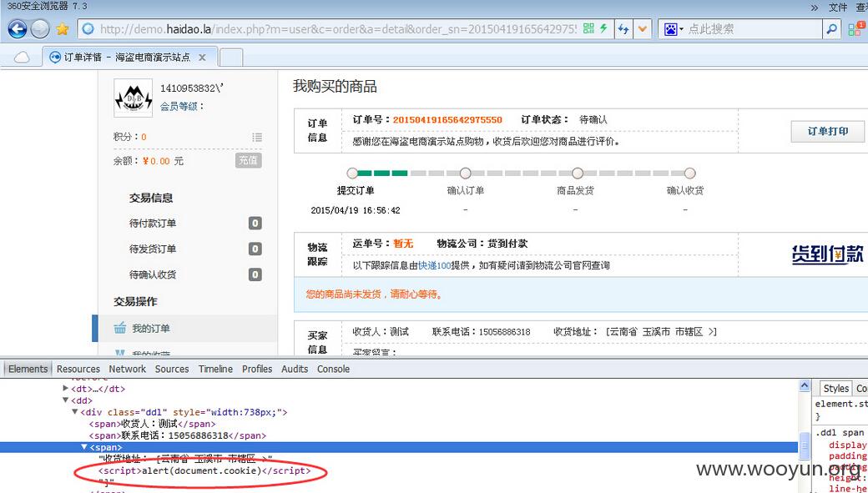Open the Baidu paw search-engine selector
This screenshot has height=493, width=868.
click(674, 28)
